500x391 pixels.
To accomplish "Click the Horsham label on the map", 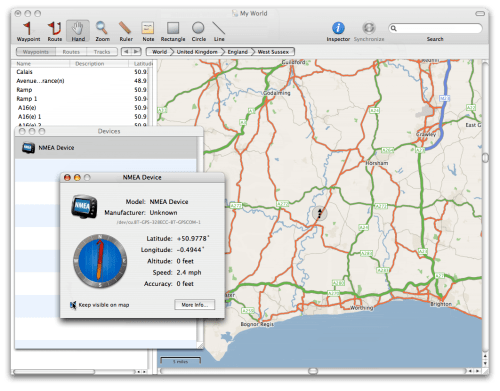I will pos(377,163).
